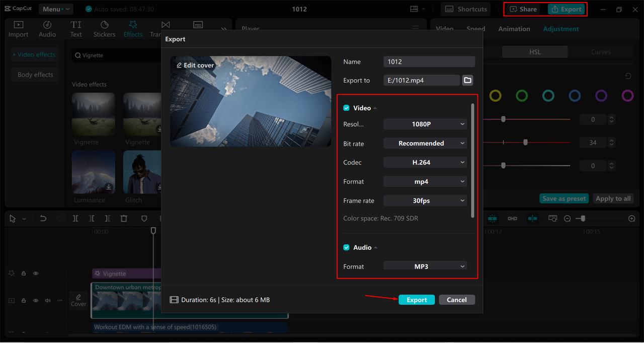
Task: Mute the main video track audio
Action: click(48, 301)
